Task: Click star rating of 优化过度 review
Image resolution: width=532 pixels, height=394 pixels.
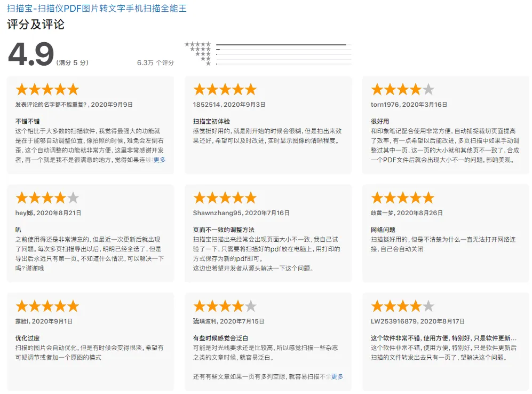Action: pos(47,306)
